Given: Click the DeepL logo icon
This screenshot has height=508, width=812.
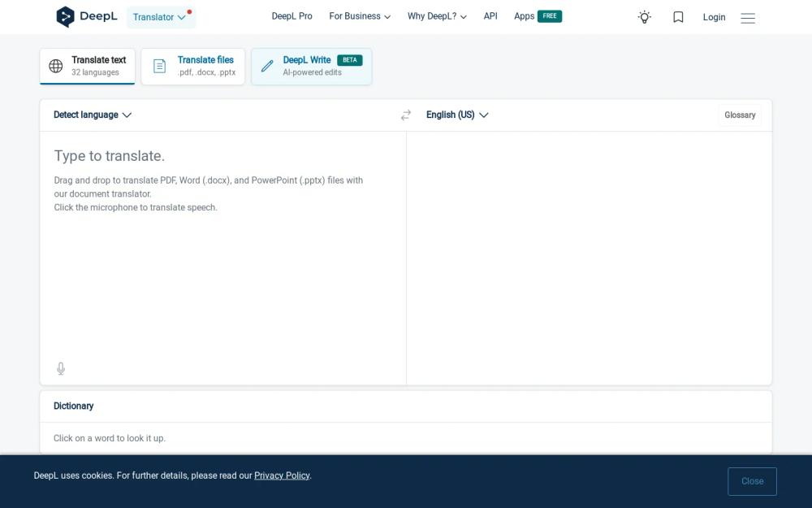Looking at the screenshot, I should pyautogui.click(x=65, y=16).
